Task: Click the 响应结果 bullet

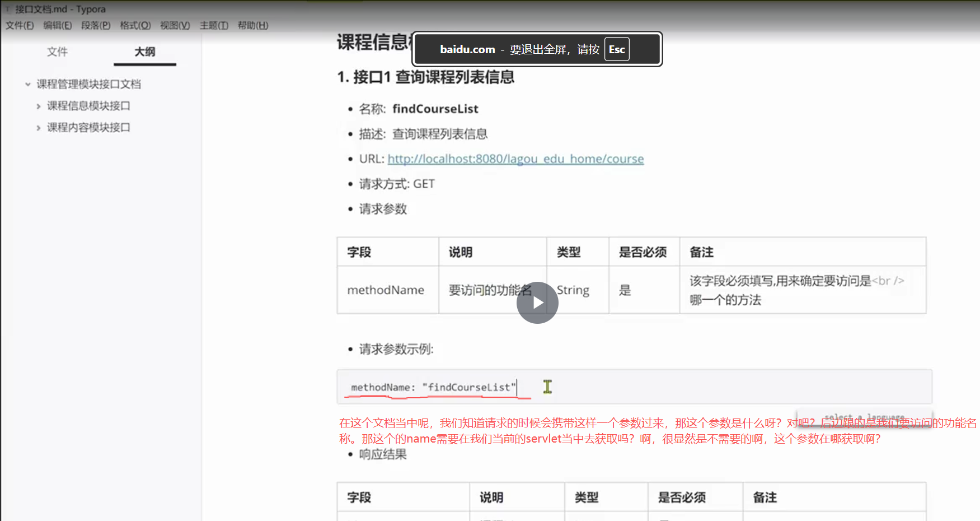Action: (x=383, y=454)
